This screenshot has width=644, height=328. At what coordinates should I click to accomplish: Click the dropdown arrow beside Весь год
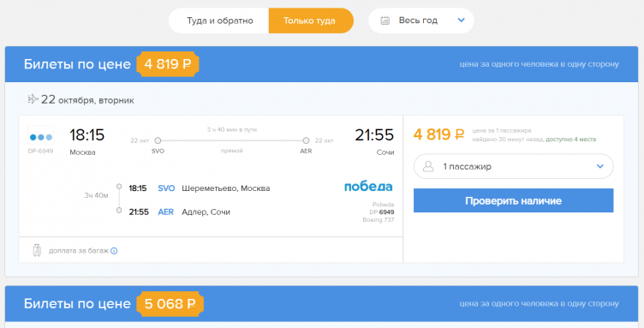point(462,20)
